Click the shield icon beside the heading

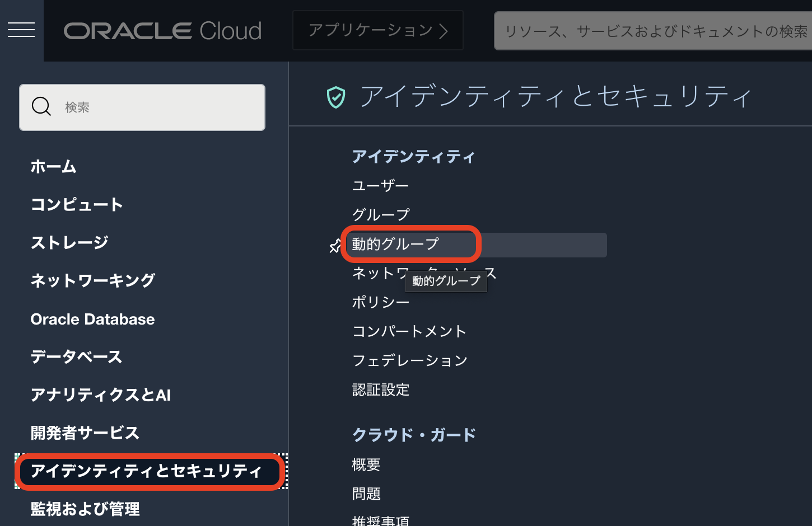tap(336, 97)
